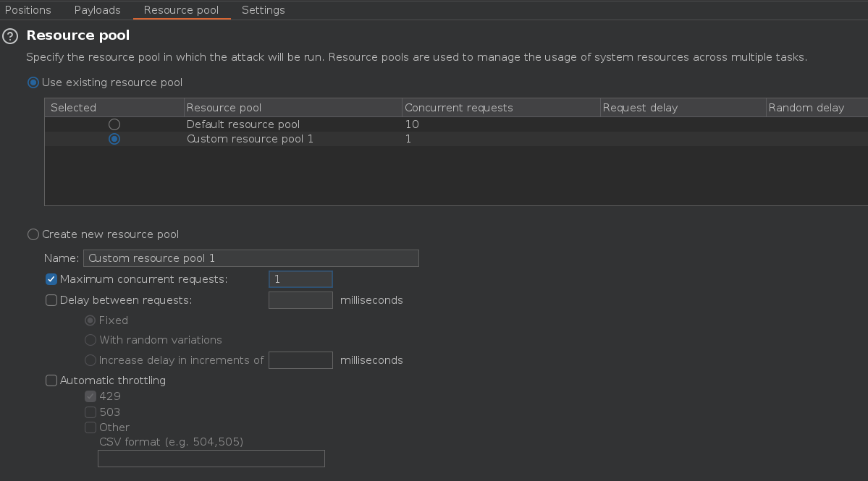Click the Request delay column header
Screen dimensions: 868x481
(x=640, y=108)
